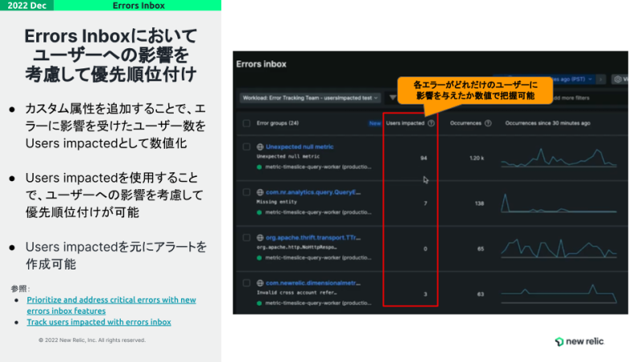644x362 pixels.
Task: Click the settings icon button at the top right
Action: click(x=619, y=79)
